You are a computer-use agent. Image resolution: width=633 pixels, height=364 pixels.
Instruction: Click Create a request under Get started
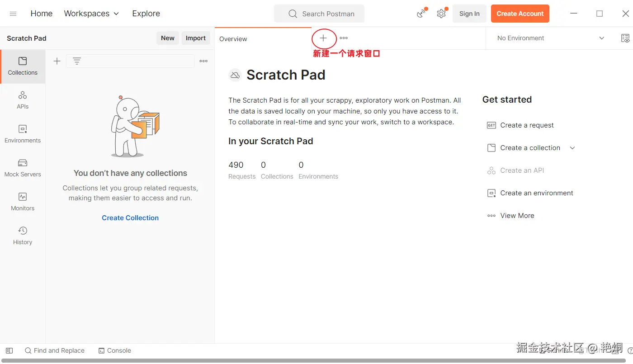pos(520,125)
